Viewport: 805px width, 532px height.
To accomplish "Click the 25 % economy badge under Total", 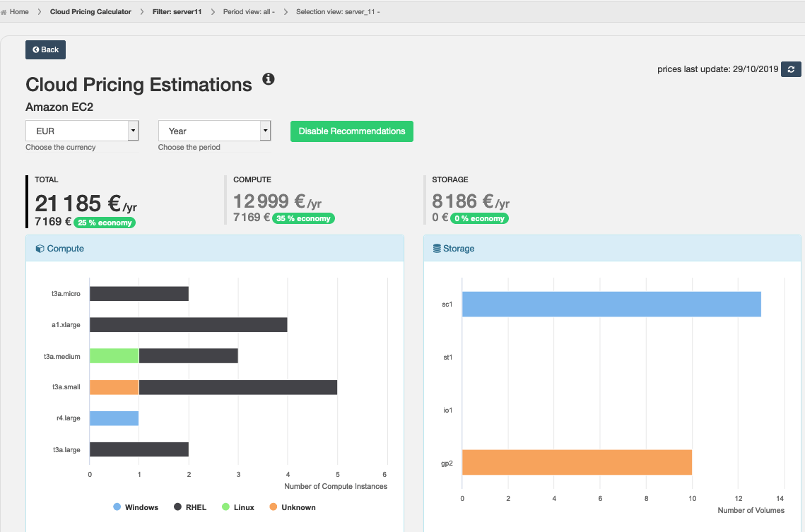I will pyautogui.click(x=105, y=223).
